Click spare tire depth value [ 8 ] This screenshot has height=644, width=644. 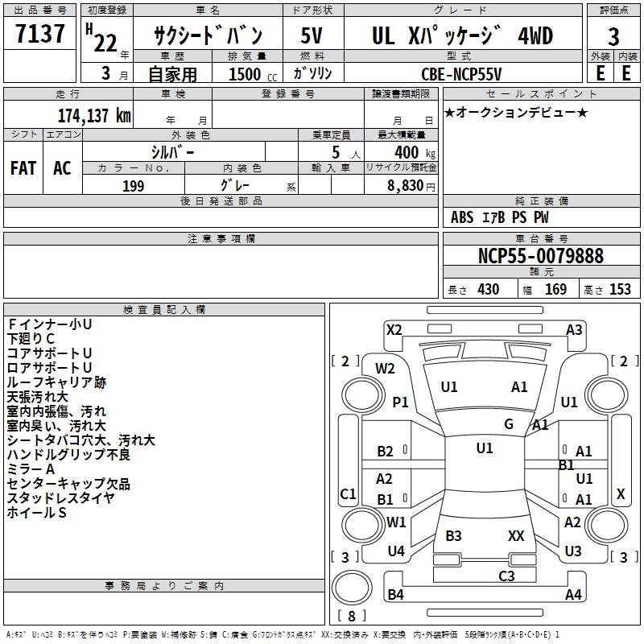pyautogui.click(x=352, y=616)
